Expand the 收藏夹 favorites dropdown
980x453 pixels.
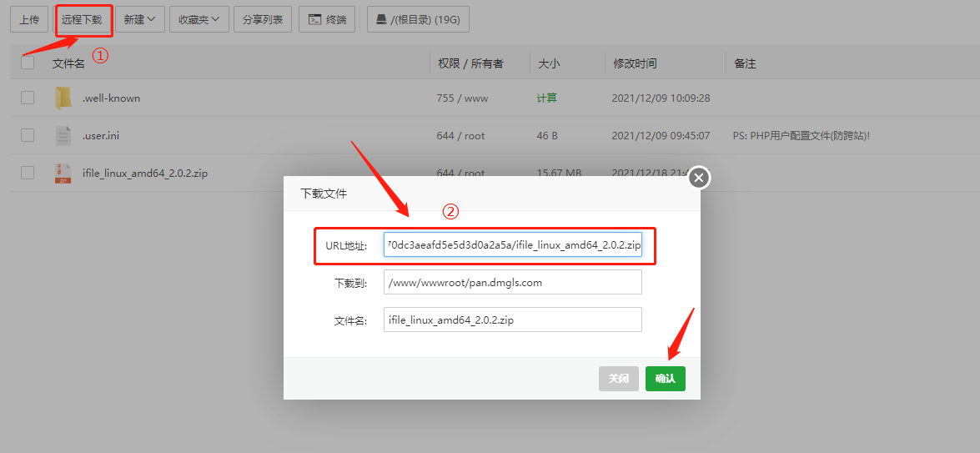[199, 19]
